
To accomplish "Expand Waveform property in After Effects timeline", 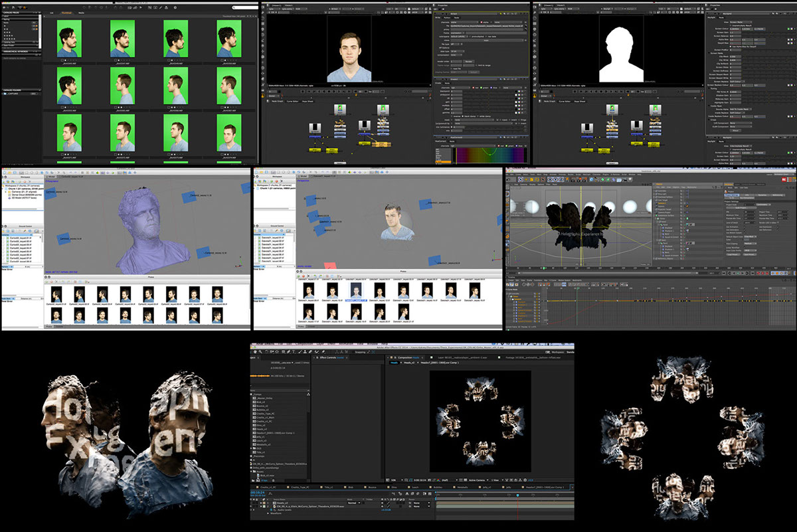I will coord(268,513).
